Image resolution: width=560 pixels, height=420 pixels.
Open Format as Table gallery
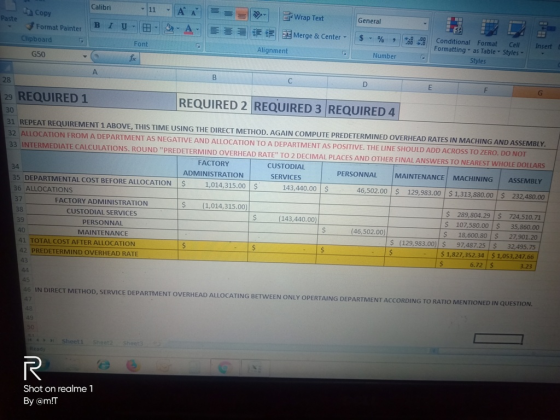(x=486, y=37)
